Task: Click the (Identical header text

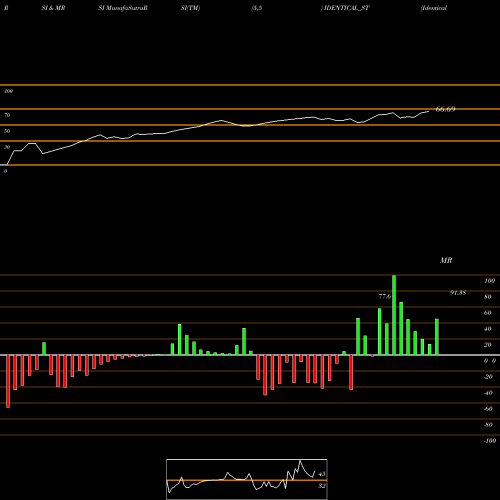Action: pyautogui.click(x=434, y=8)
